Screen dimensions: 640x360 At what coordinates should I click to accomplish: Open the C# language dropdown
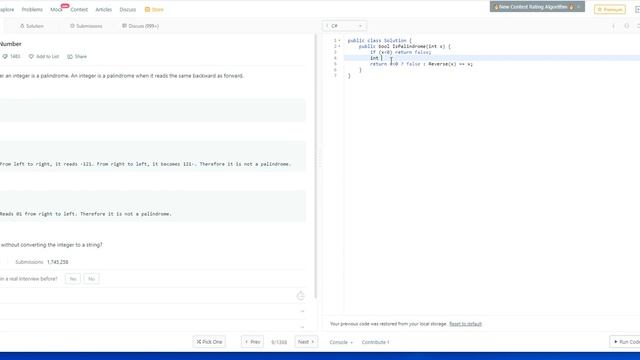point(344,26)
